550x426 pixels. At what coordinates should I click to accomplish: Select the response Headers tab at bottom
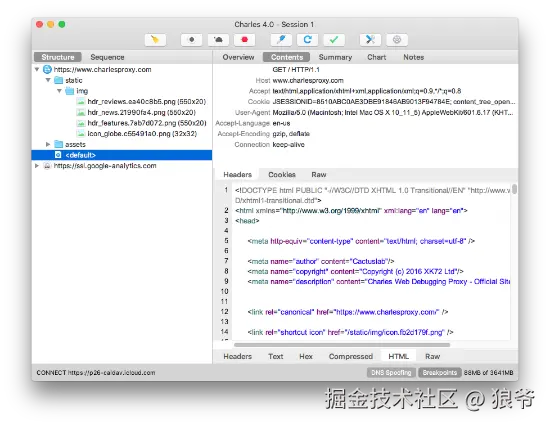click(237, 356)
